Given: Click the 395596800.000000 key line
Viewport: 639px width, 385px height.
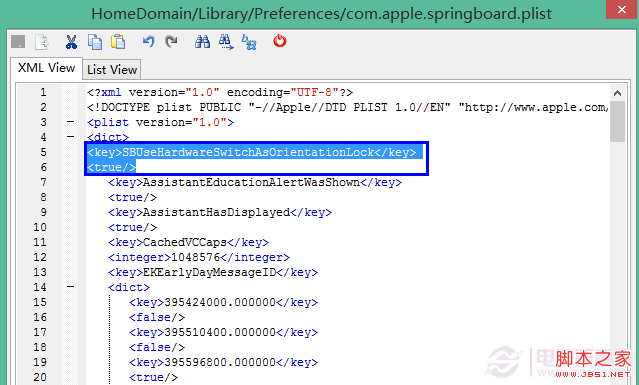Looking at the screenshot, I should pyautogui.click(x=223, y=362).
